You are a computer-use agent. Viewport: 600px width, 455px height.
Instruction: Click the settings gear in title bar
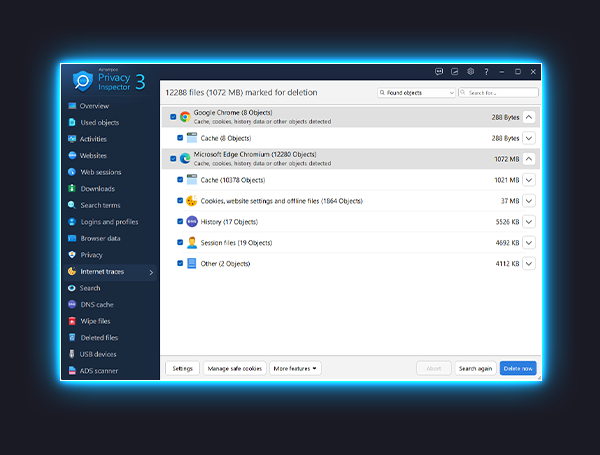tap(470, 72)
